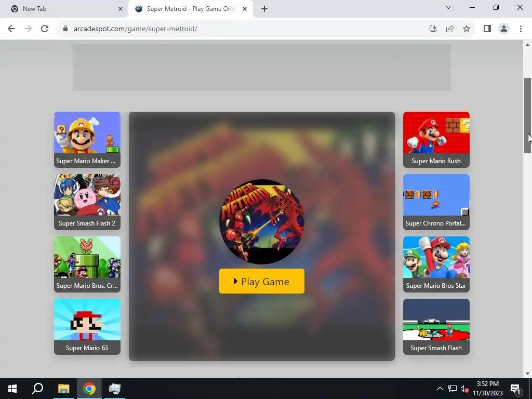
Task: Show hidden system tray icons
Action: click(440, 389)
